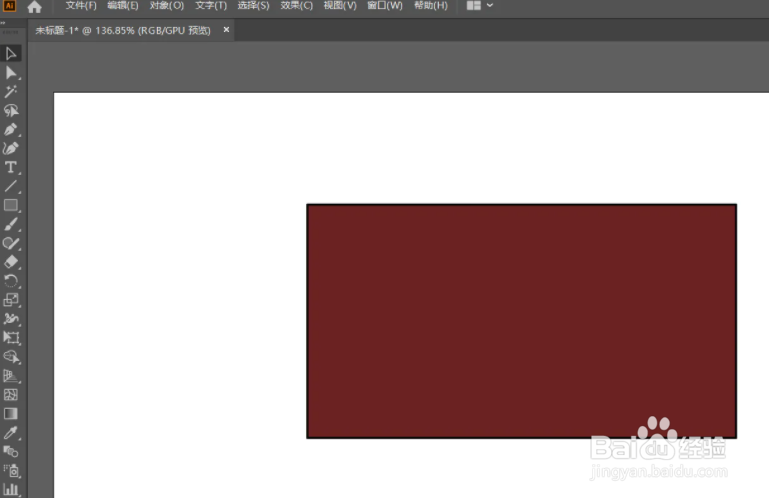This screenshot has width=769, height=498.
Task: Open the 窗口(W) menu
Action: coord(385,6)
